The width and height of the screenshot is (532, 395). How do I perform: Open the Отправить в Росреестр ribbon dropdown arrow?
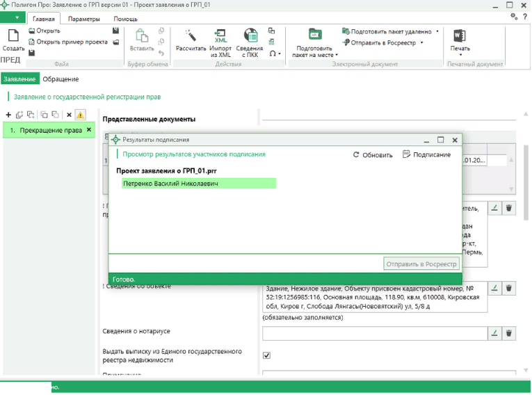click(x=421, y=42)
